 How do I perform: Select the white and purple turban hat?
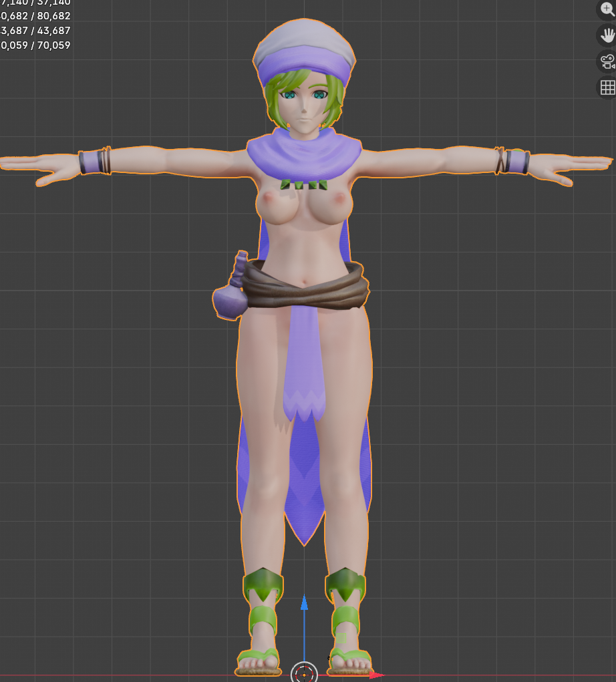pyautogui.click(x=304, y=51)
